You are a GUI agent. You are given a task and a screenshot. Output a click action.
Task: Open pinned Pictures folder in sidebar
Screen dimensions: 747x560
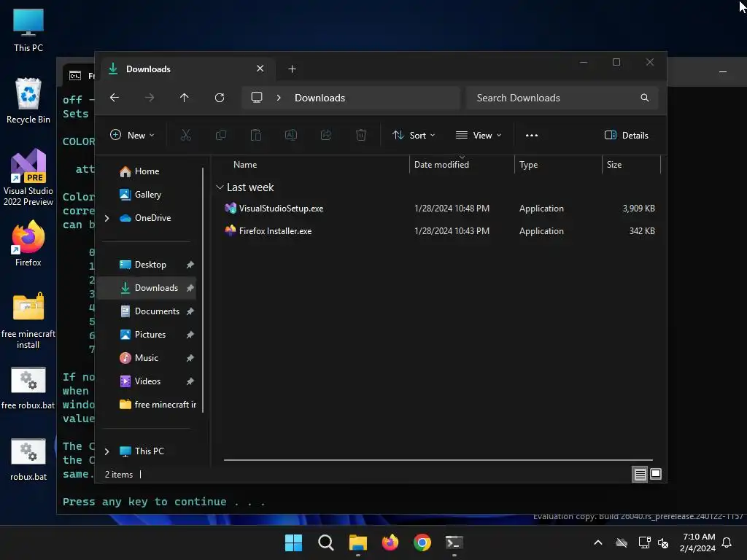[x=150, y=334]
